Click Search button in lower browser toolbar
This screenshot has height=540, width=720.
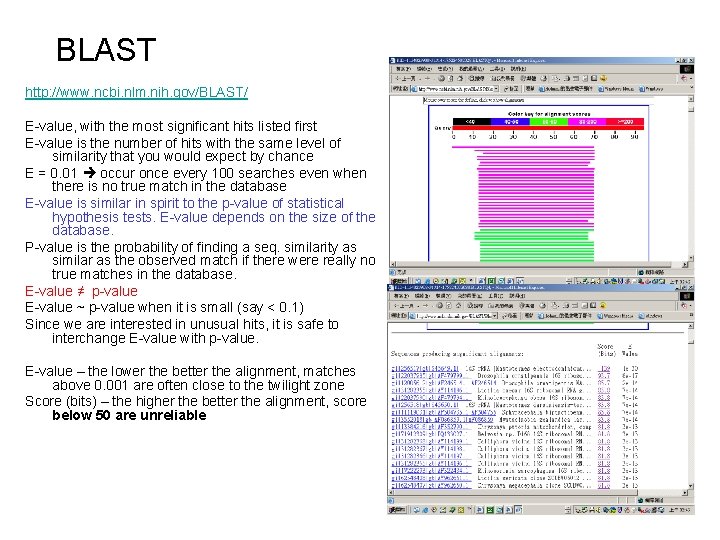[x=475, y=305]
